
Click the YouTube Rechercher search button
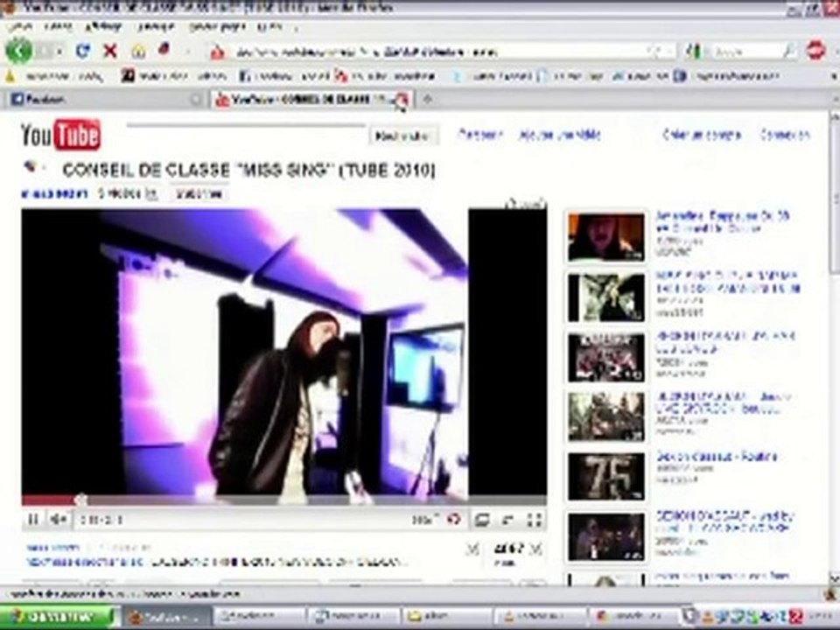[402, 136]
